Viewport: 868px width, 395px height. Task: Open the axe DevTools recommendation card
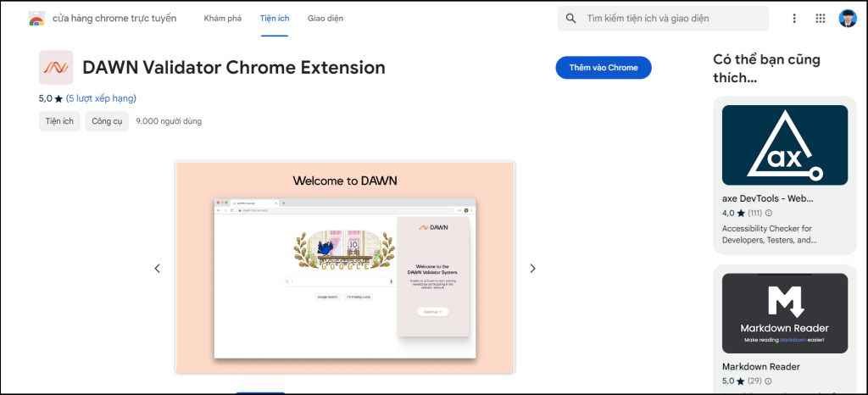pos(785,175)
